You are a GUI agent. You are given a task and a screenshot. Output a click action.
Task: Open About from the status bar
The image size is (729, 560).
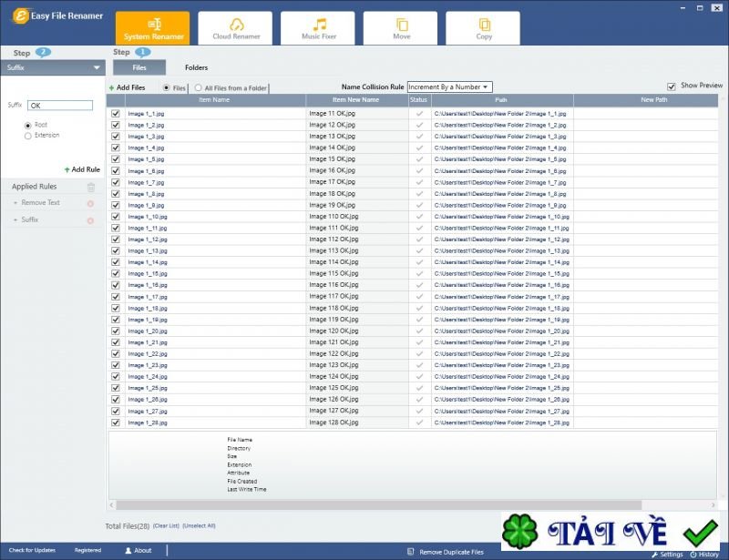pos(139,550)
